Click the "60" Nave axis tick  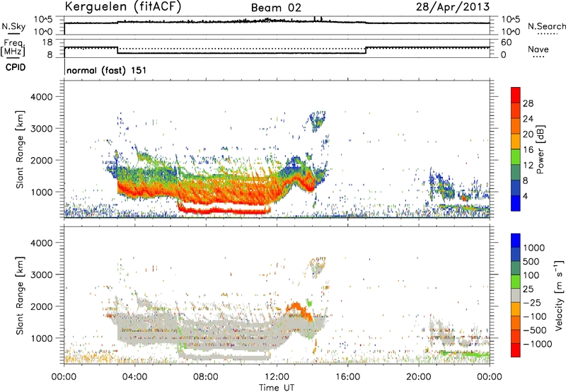coord(506,42)
